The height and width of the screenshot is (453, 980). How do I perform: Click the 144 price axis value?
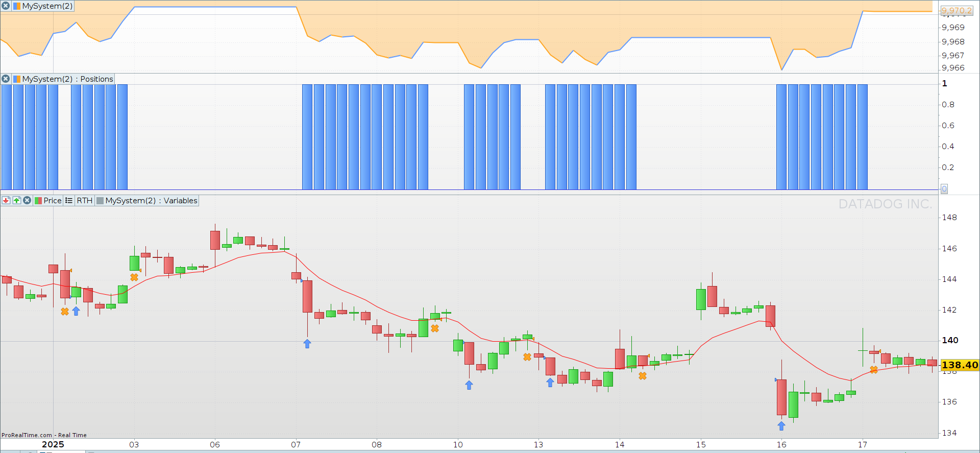949,279
